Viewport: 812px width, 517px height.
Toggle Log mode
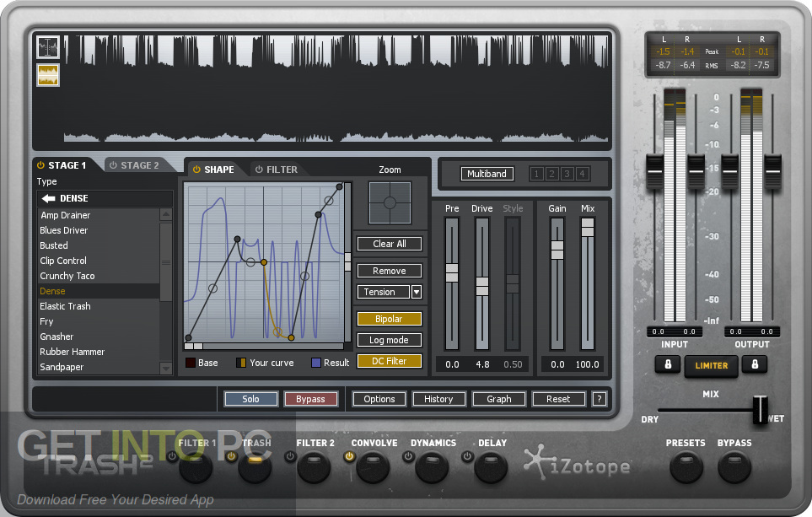click(x=390, y=340)
